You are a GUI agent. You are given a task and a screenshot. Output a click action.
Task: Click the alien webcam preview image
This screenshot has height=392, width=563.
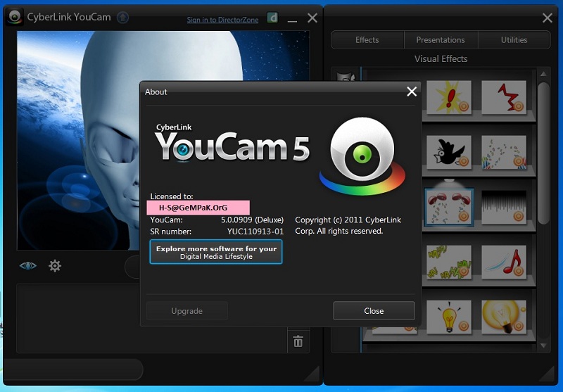(78, 140)
